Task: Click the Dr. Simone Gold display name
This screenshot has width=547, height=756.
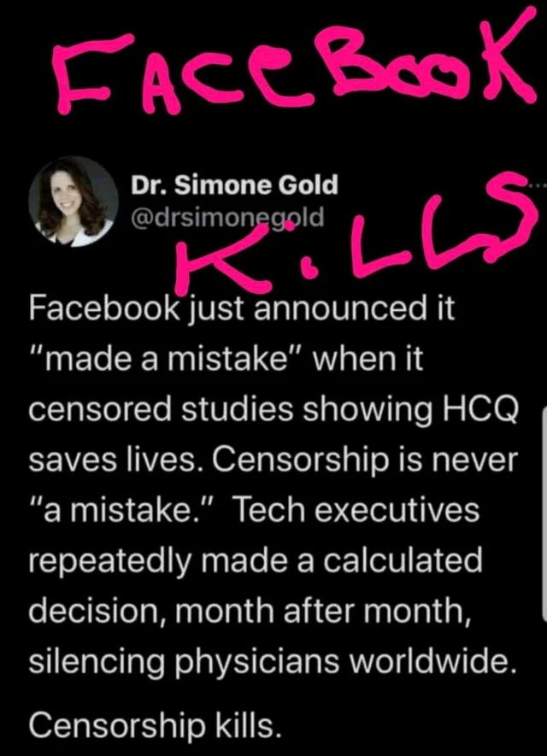Action: click(234, 185)
